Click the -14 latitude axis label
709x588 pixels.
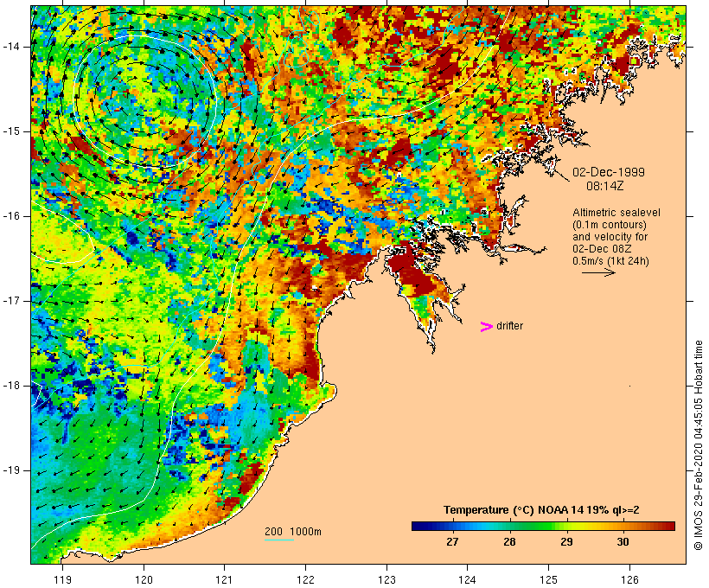[x=11, y=47]
